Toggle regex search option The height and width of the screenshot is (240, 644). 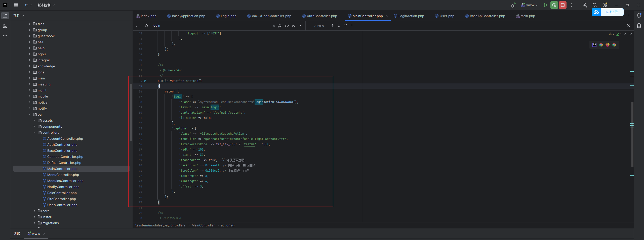point(300,26)
